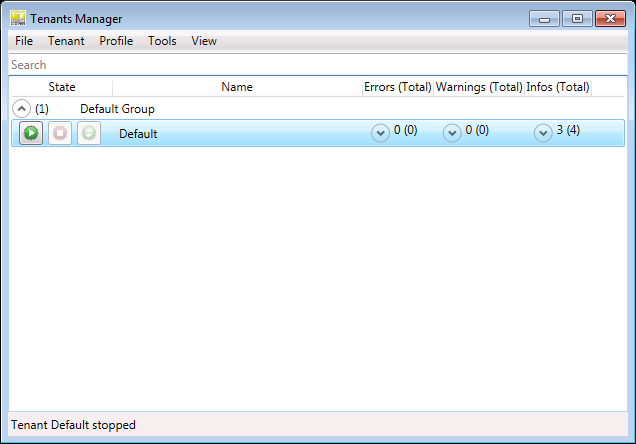Open the Tenant menu
This screenshot has height=444, width=636.
pos(66,41)
